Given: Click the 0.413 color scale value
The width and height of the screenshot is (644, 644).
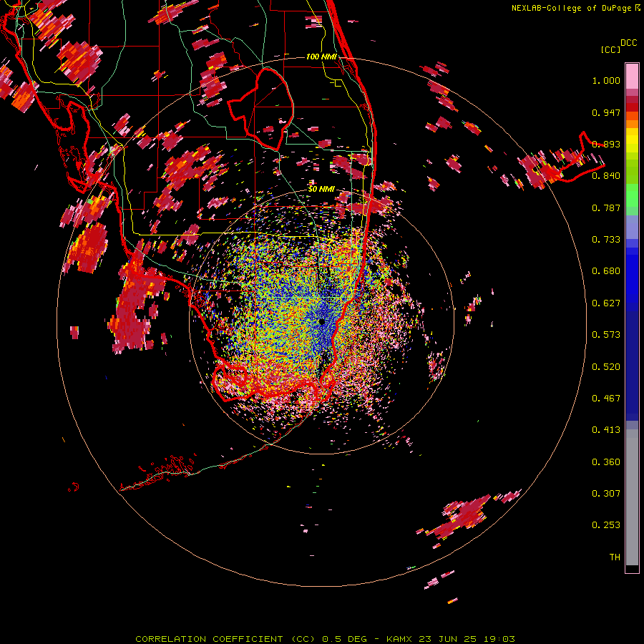Looking at the screenshot, I should pyautogui.click(x=606, y=430).
